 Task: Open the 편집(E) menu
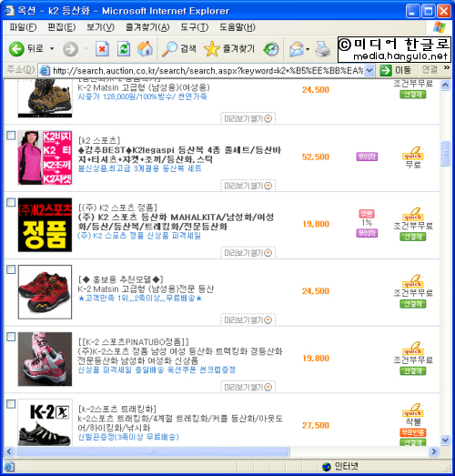pyautogui.click(x=61, y=27)
